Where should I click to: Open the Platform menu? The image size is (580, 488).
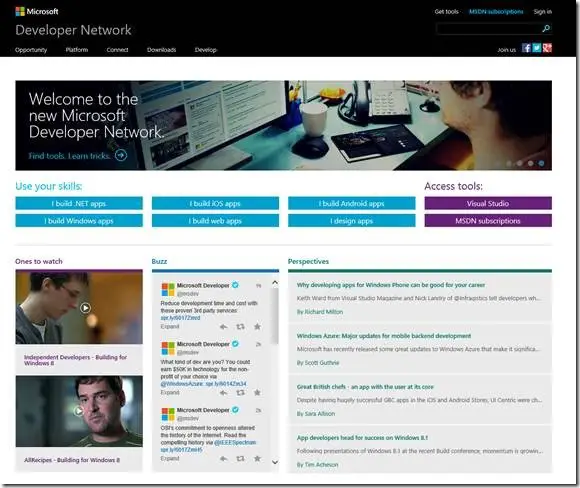(x=77, y=50)
